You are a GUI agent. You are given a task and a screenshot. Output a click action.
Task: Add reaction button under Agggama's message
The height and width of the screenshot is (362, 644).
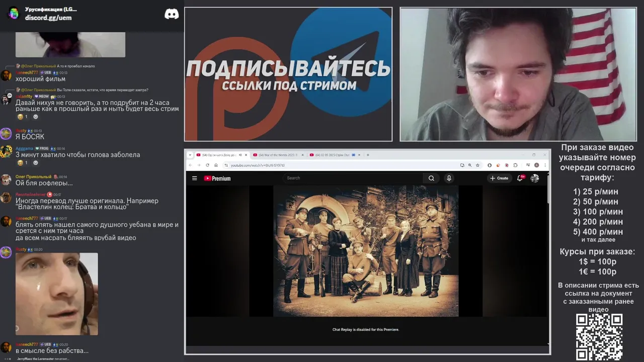pos(36,163)
